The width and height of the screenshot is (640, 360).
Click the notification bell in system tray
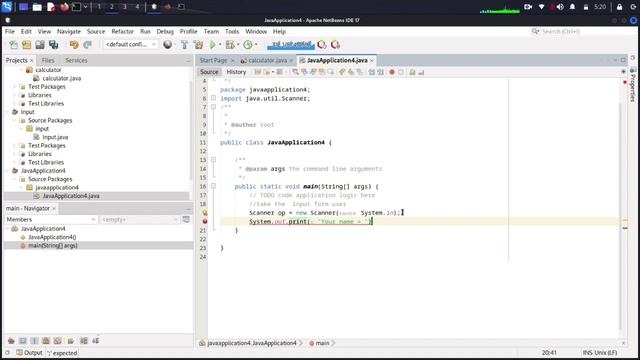coord(572,7)
